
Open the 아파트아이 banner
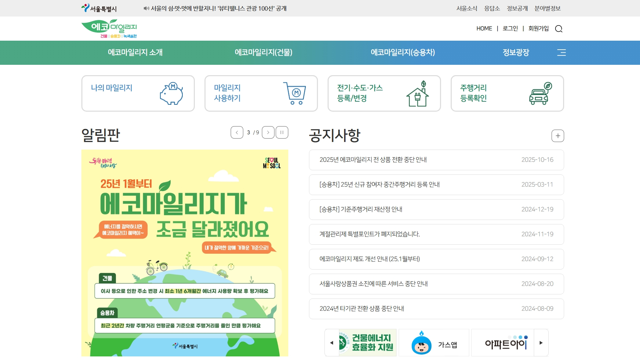[x=503, y=343]
